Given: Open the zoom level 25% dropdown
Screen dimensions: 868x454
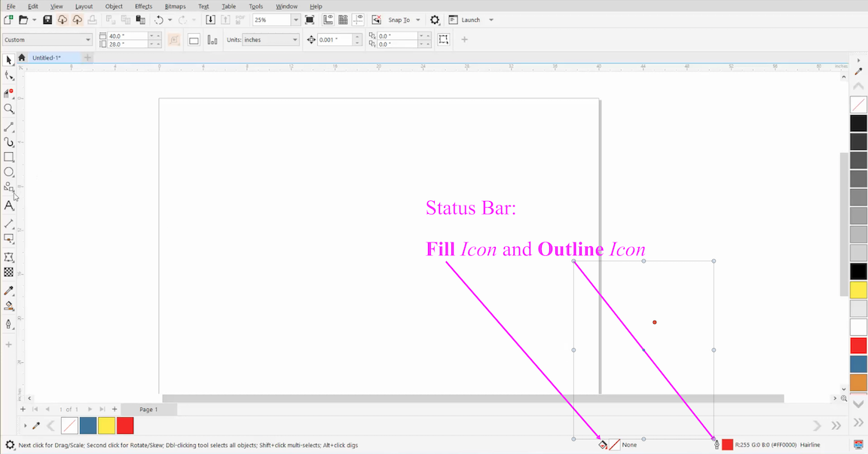Looking at the screenshot, I should click(x=295, y=20).
